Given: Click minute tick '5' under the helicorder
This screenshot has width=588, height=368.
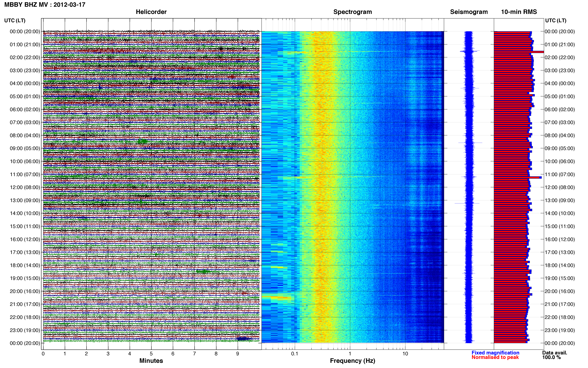Looking at the screenshot, I should (x=151, y=354).
